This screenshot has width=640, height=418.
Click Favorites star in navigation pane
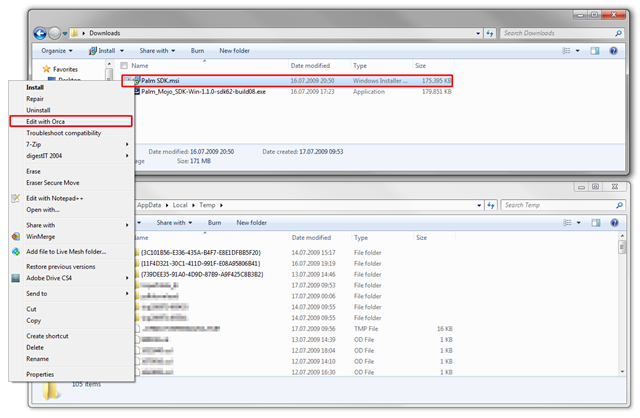[47, 69]
